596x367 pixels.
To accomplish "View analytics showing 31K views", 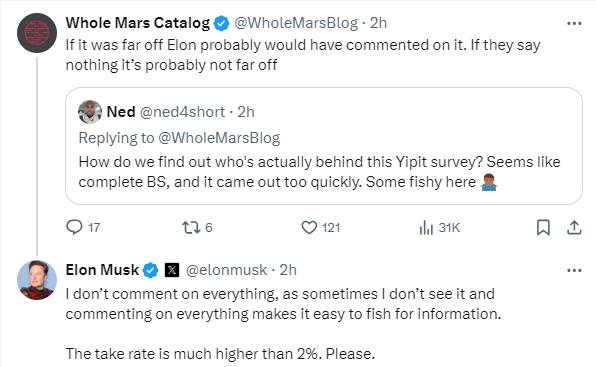I will point(426,228).
